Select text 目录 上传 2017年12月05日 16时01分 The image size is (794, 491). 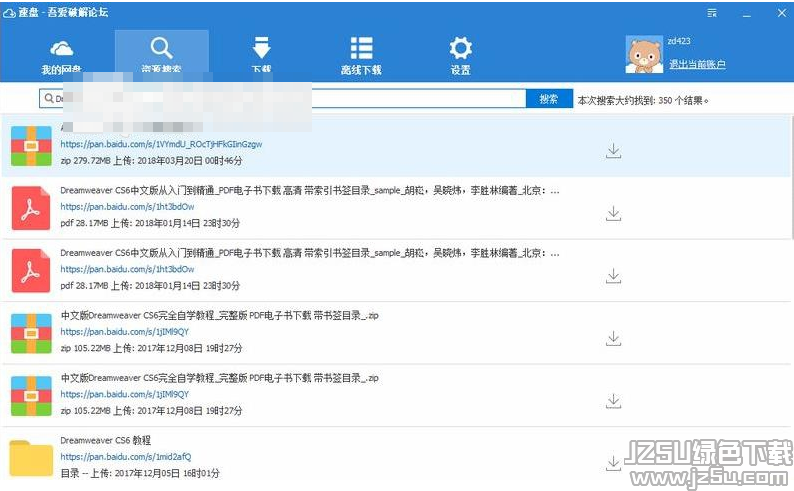140,473
